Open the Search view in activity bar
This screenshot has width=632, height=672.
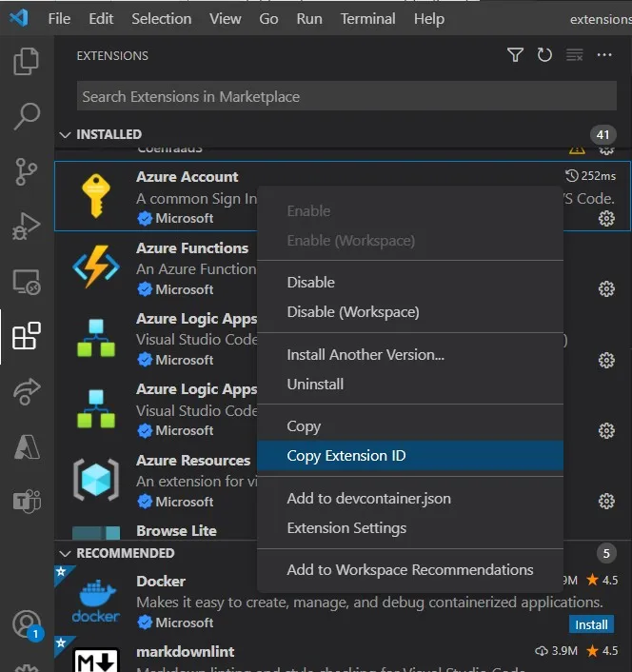pyautogui.click(x=26, y=116)
